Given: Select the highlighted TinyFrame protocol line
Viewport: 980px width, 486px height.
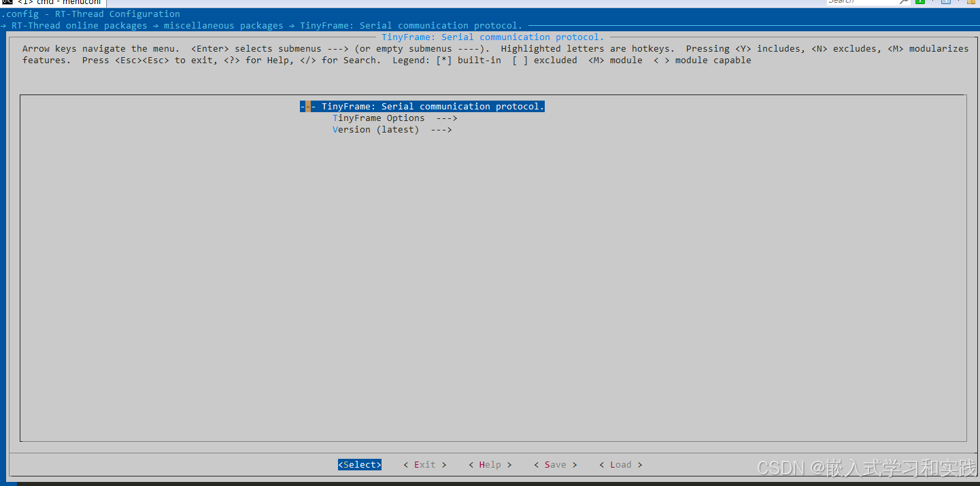Looking at the screenshot, I should [x=422, y=106].
